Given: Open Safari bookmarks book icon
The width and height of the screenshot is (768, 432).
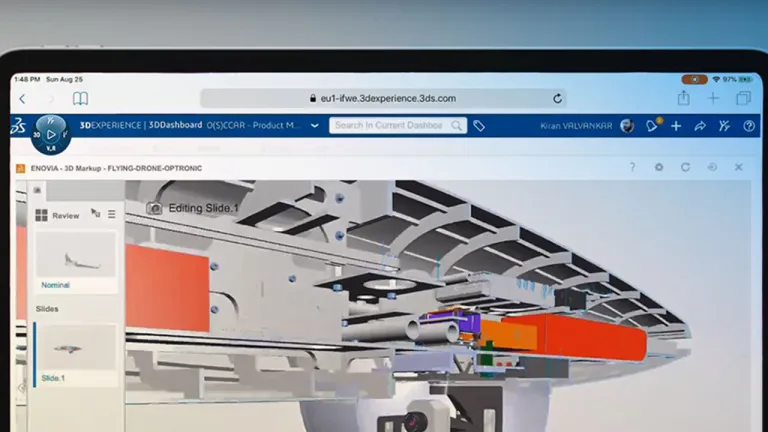Looking at the screenshot, I should 80,99.
